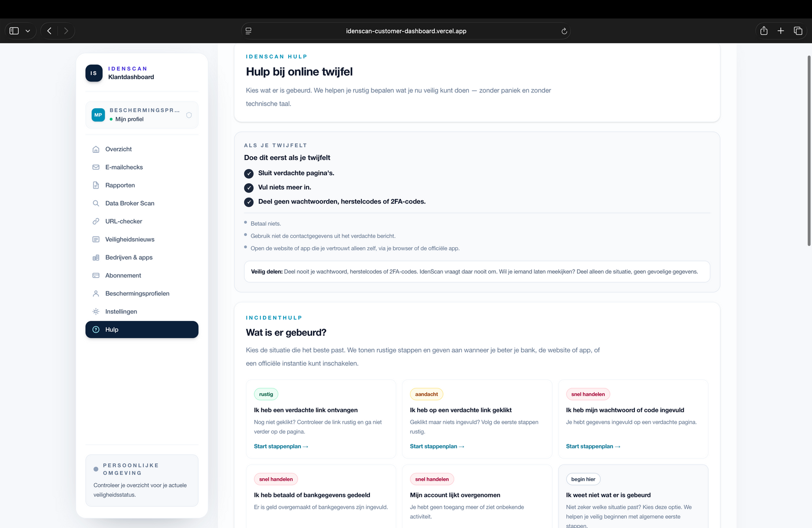Screen dimensions: 812x528
Task: Open Data Broker Scan in the sidebar
Action: pyautogui.click(x=142, y=203)
